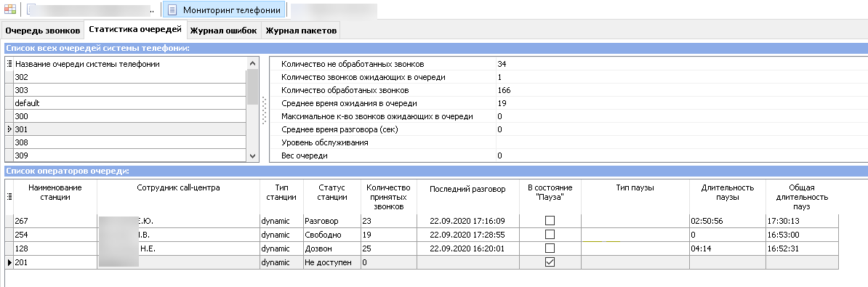The image size is (868, 287).
Task: Click last call time 22.09.2020 16:20:01
Action: coord(467,248)
